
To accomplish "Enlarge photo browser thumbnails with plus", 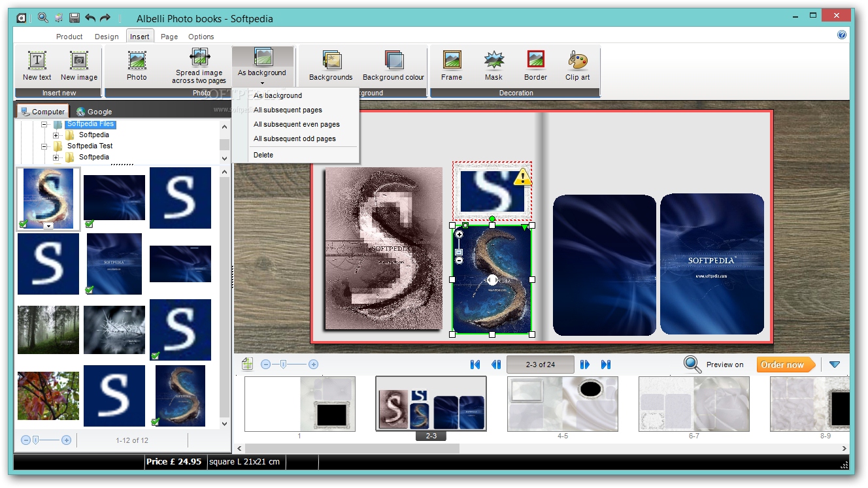I will pyautogui.click(x=66, y=440).
